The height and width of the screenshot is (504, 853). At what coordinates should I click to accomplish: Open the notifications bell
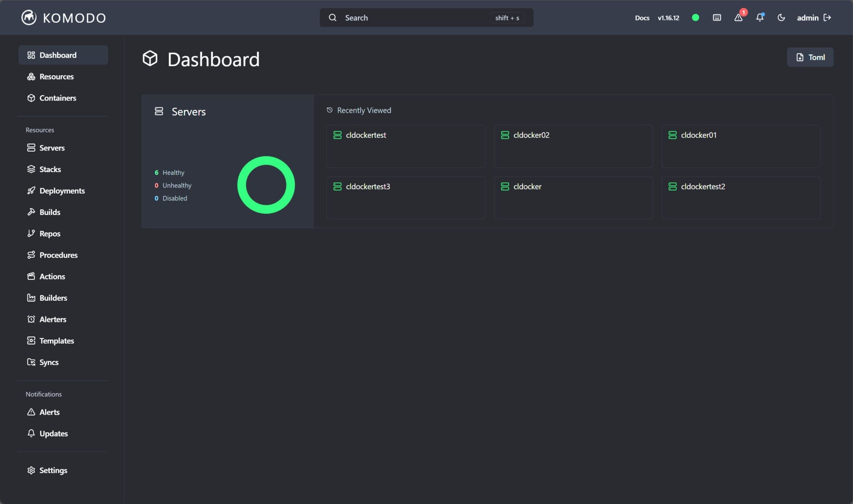(x=760, y=18)
